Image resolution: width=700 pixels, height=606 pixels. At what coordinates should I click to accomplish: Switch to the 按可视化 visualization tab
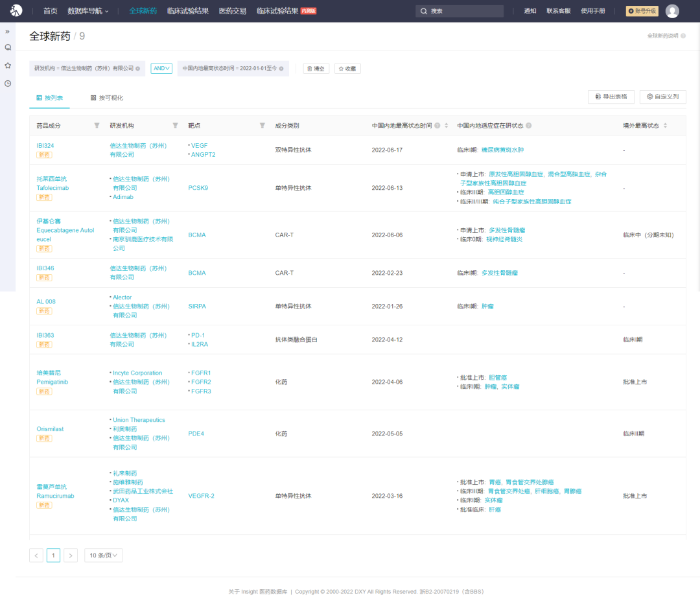click(x=107, y=98)
